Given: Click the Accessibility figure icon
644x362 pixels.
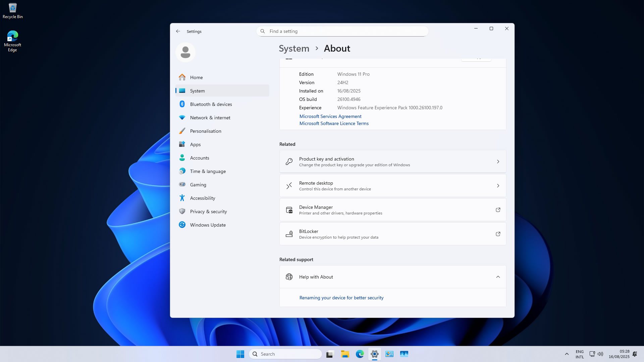Looking at the screenshot, I should point(182,198).
